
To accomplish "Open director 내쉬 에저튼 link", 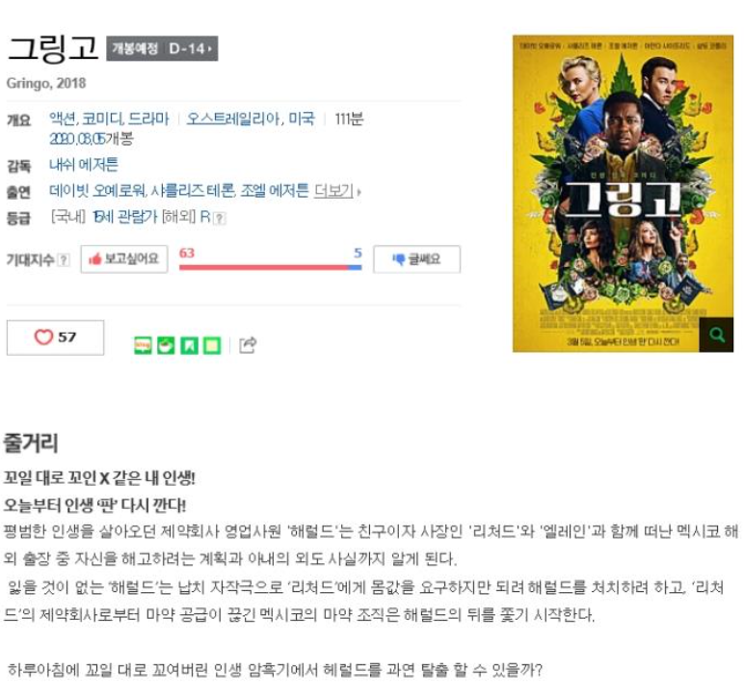I will coord(84,165).
